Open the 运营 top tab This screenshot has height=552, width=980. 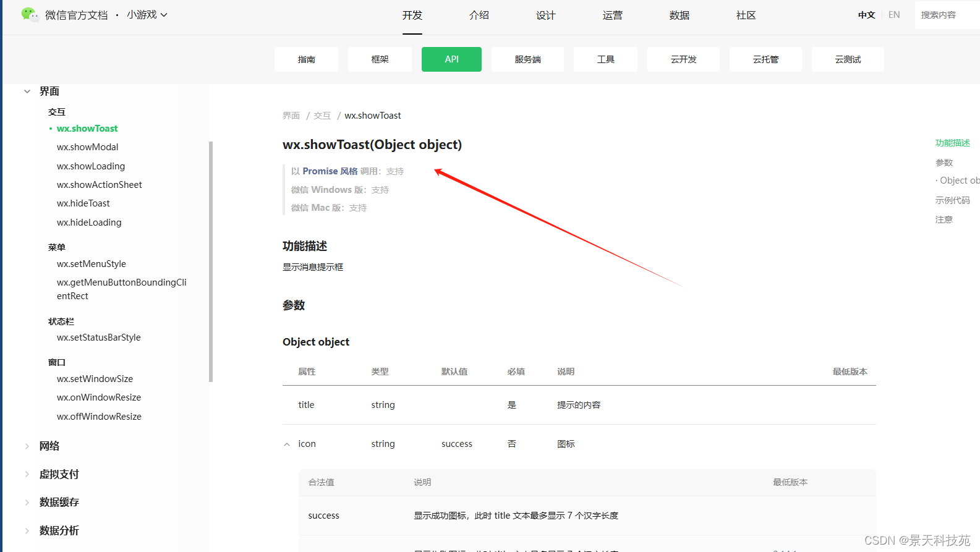point(613,15)
